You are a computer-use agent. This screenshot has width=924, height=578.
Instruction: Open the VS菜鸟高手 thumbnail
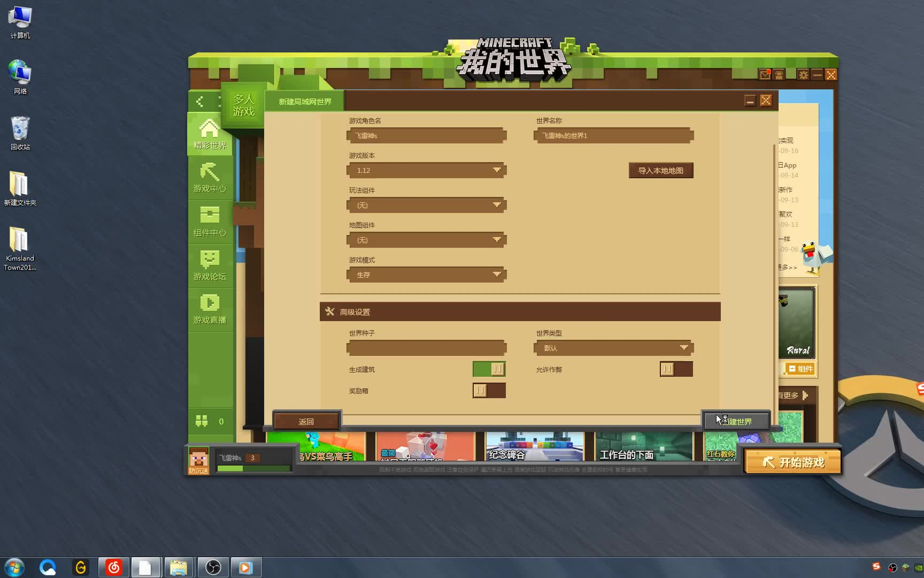click(317, 446)
